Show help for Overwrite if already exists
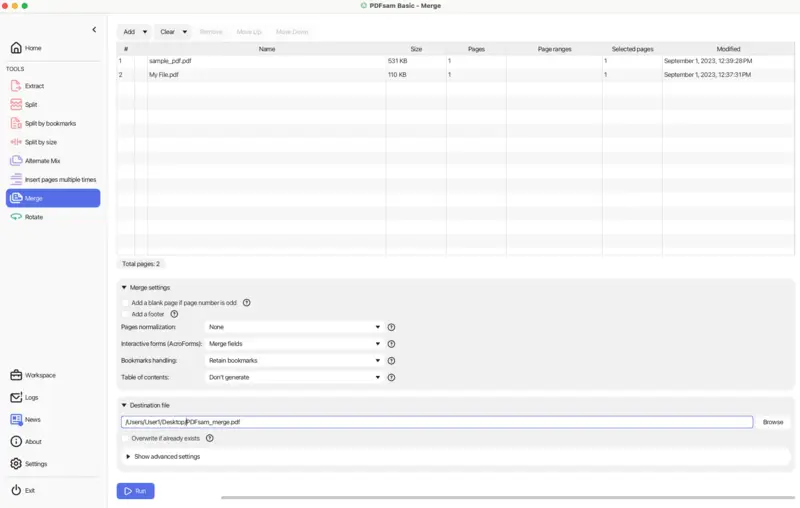Viewport: 800px width, 508px height. (x=210, y=438)
